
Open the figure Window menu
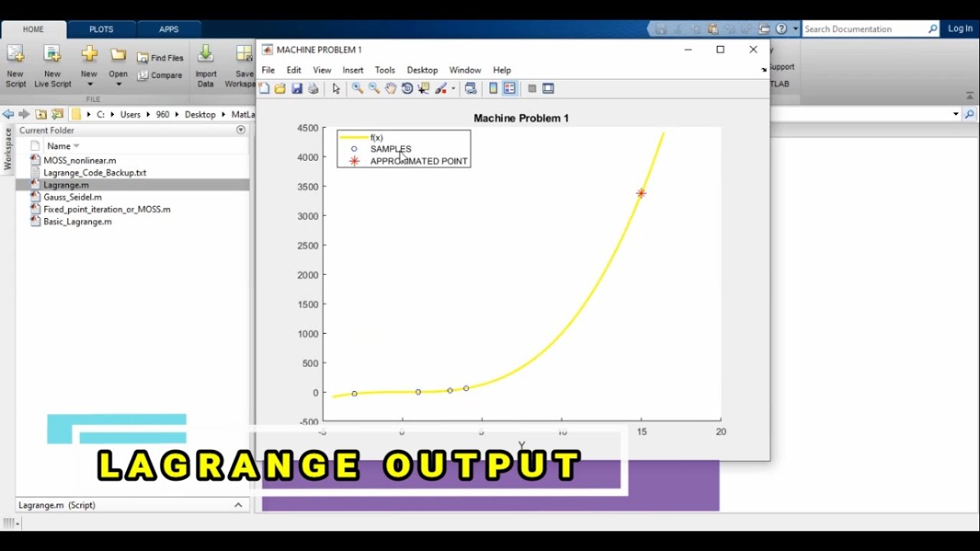point(465,70)
